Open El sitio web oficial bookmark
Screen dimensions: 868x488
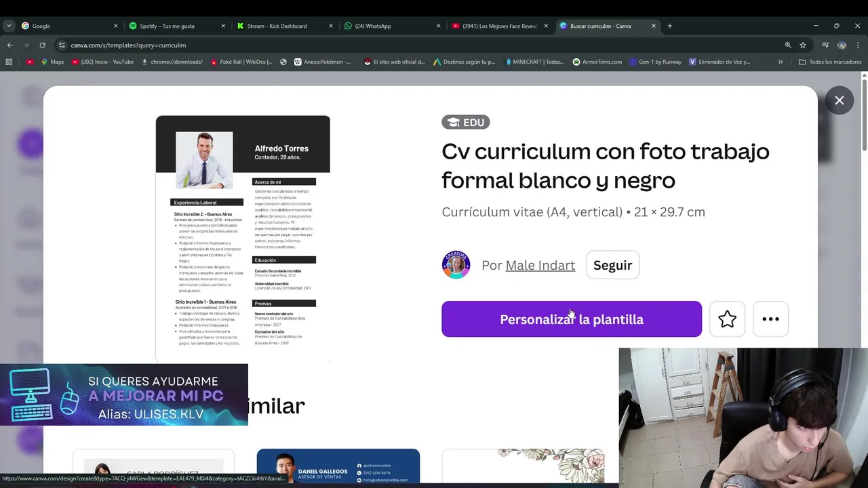click(395, 62)
